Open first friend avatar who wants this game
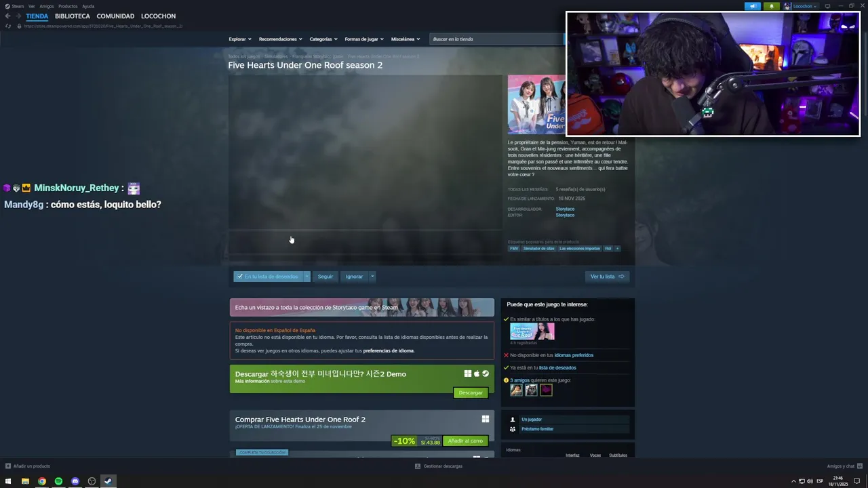Screen dimensions: 868x488 516,390
